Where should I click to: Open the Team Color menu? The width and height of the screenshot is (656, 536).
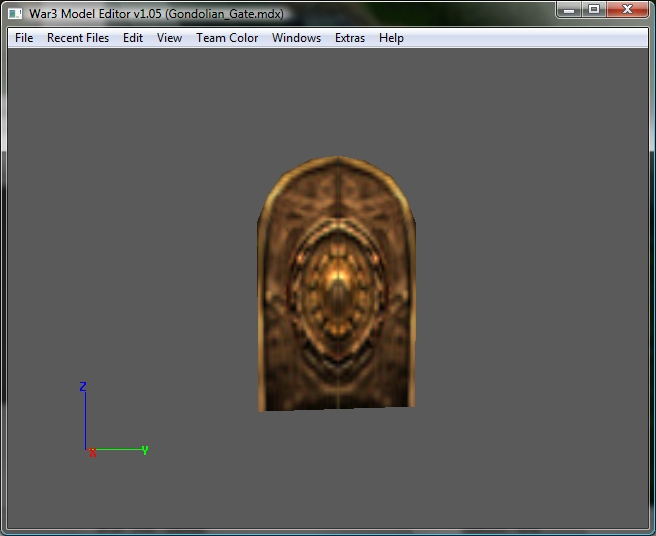pos(227,38)
